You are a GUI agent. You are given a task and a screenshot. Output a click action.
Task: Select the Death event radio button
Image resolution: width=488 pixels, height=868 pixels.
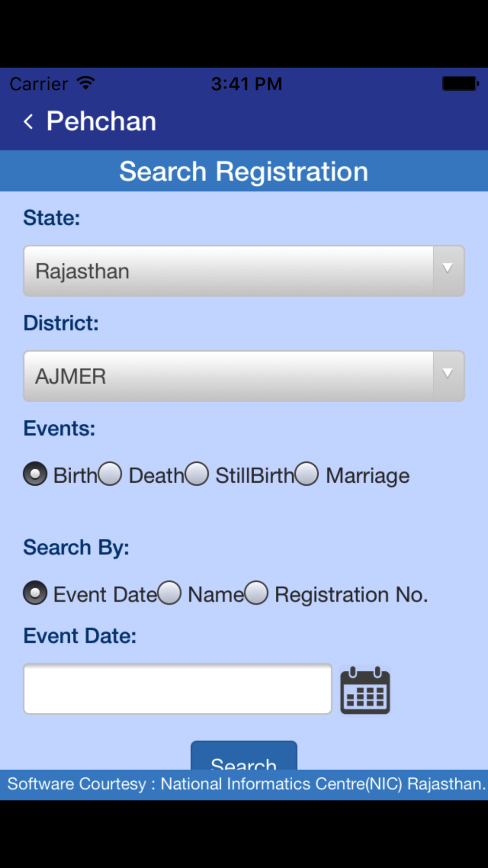[110, 474]
